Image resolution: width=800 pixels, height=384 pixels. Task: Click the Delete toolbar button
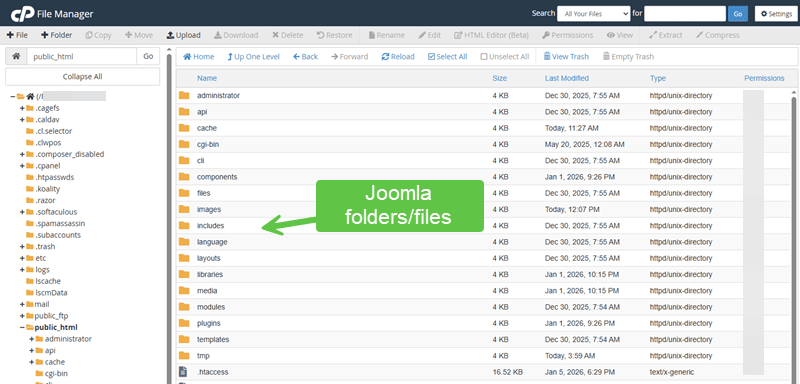287,35
